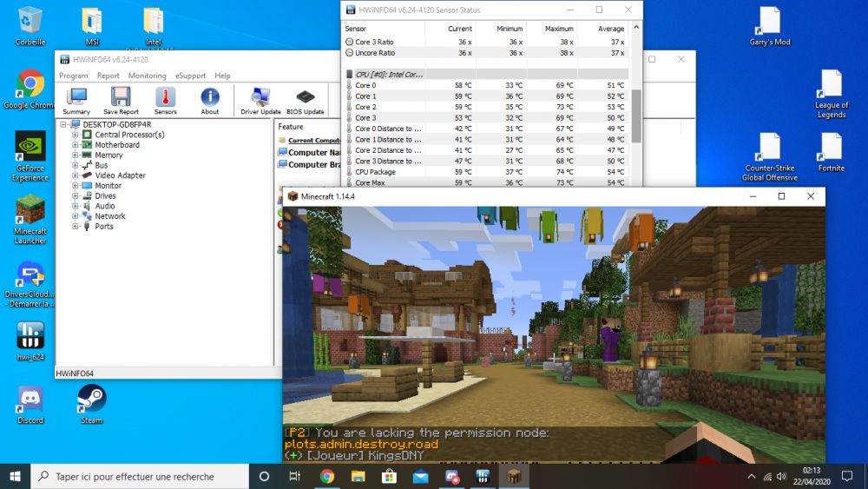Click the BIOS Update chip icon

point(306,99)
